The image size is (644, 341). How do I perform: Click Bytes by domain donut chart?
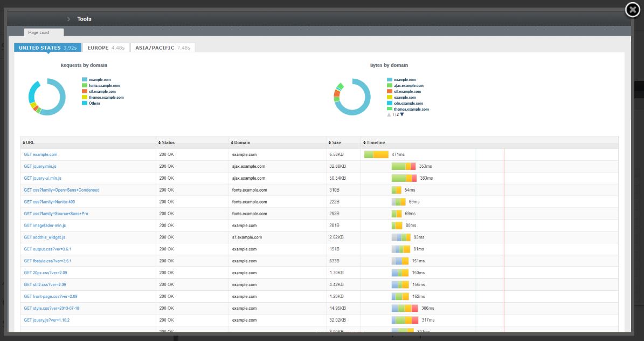tap(352, 97)
